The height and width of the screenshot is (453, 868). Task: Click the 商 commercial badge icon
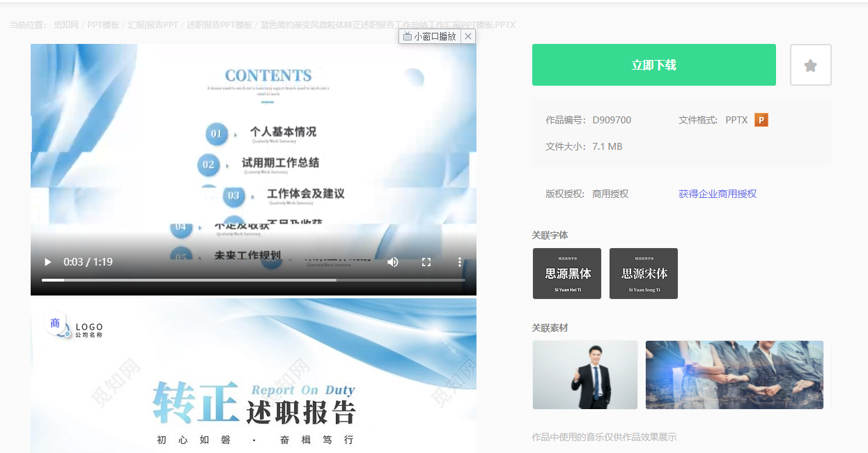click(x=56, y=323)
